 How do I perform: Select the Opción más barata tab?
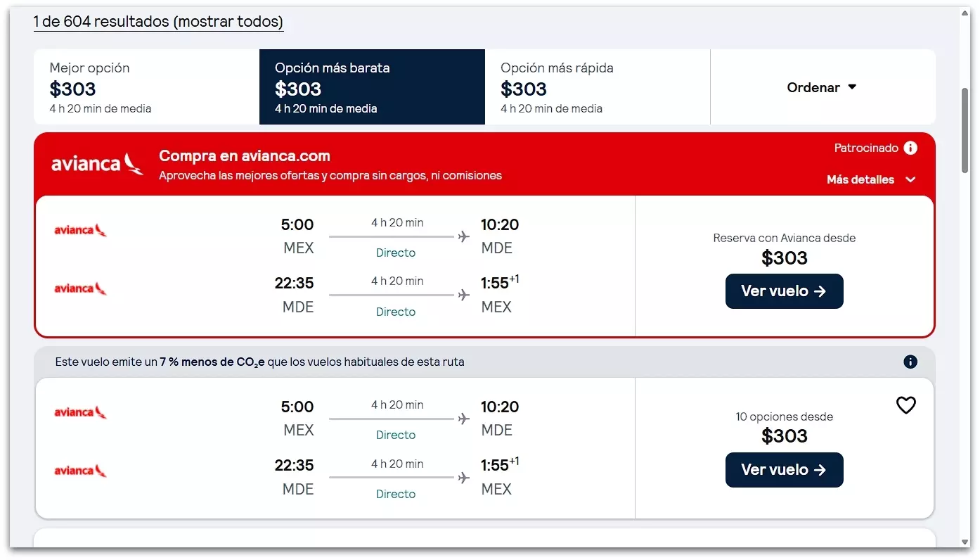click(x=372, y=87)
